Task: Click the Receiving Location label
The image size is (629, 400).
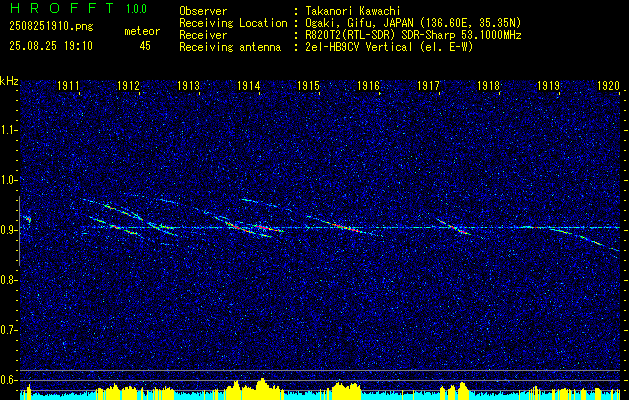Action: (233, 23)
